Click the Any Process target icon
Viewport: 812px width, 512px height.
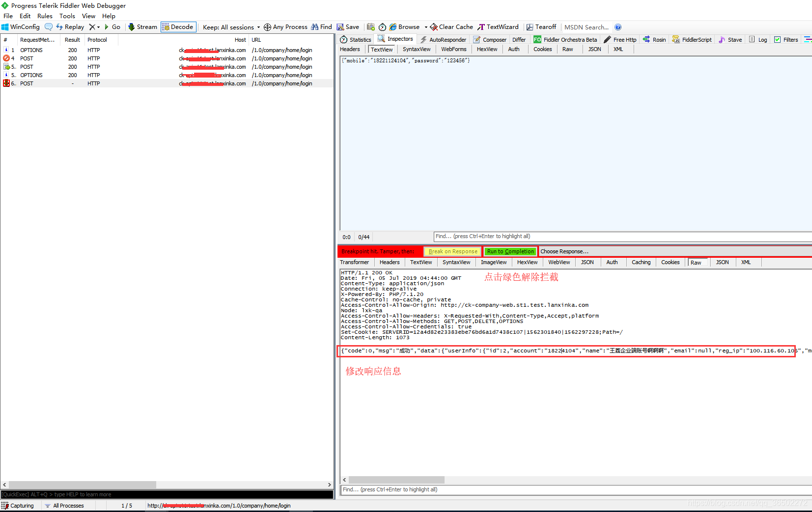(x=267, y=27)
